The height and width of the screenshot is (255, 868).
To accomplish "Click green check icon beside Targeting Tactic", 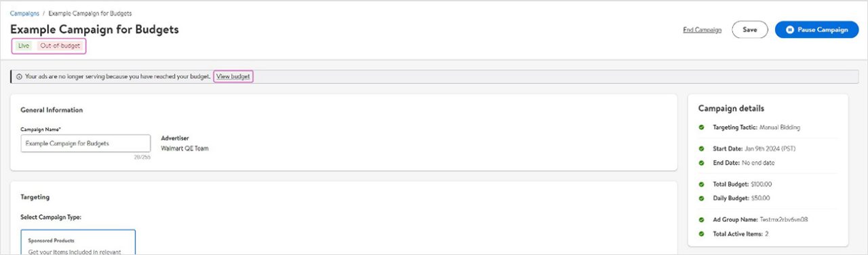I will [701, 127].
